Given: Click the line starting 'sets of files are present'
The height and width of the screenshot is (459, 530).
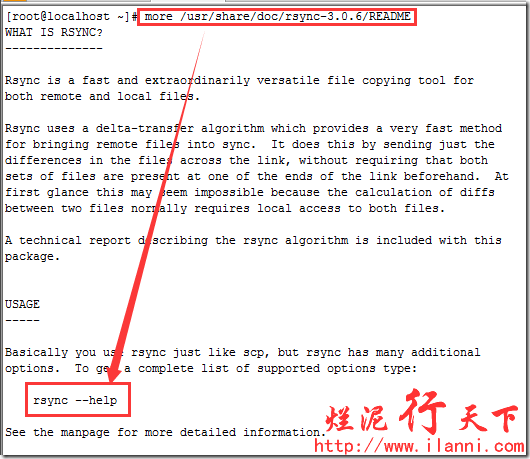Looking at the screenshot, I should click(x=257, y=176).
